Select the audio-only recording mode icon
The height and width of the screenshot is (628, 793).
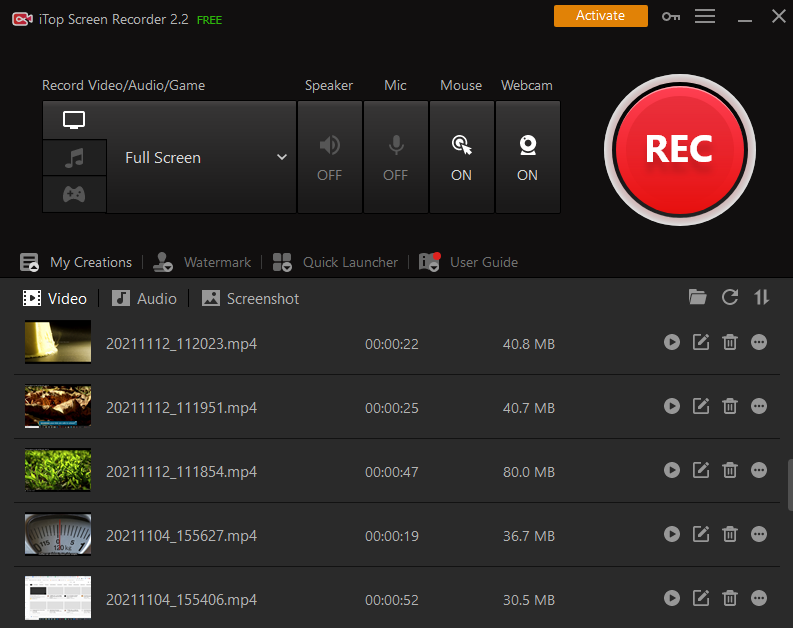point(74,158)
